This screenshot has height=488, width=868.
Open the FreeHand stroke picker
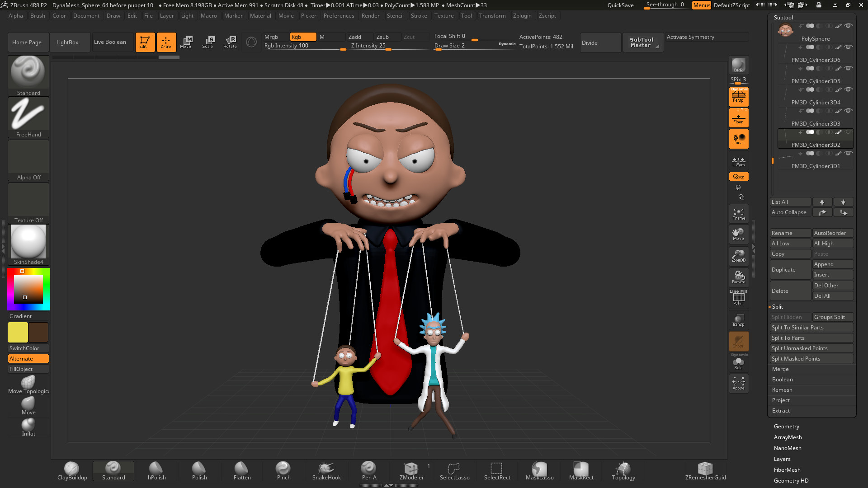click(x=28, y=117)
